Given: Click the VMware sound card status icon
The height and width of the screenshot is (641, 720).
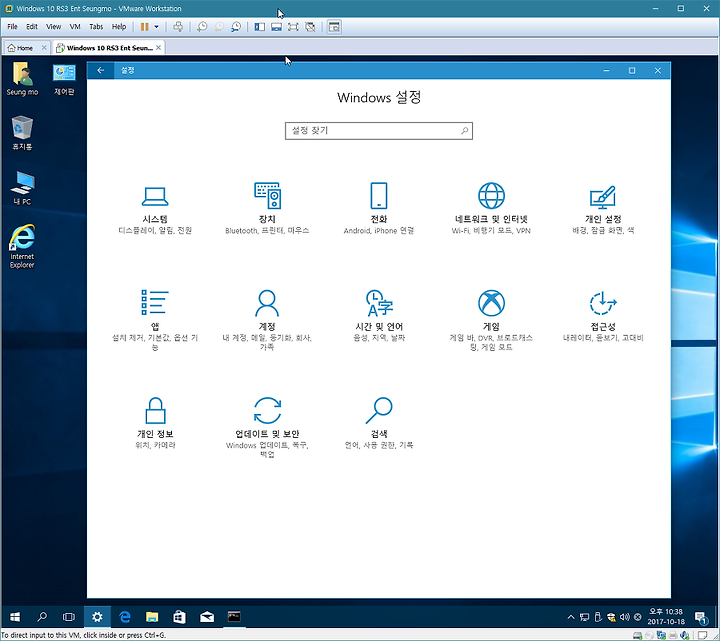Looking at the screenshot, I should (685, 635).
